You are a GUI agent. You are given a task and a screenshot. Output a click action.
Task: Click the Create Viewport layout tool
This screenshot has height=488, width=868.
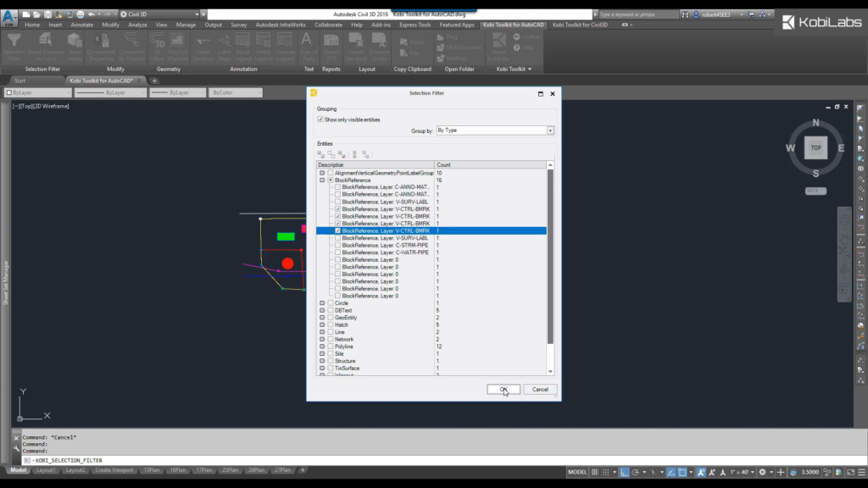[x=355, y=47]
